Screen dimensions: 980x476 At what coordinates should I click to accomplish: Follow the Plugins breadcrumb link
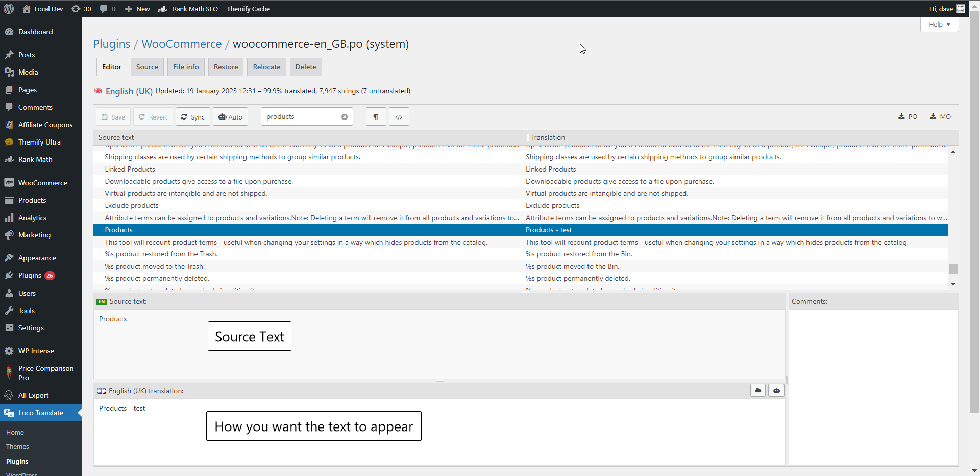(x=112, y=44)
